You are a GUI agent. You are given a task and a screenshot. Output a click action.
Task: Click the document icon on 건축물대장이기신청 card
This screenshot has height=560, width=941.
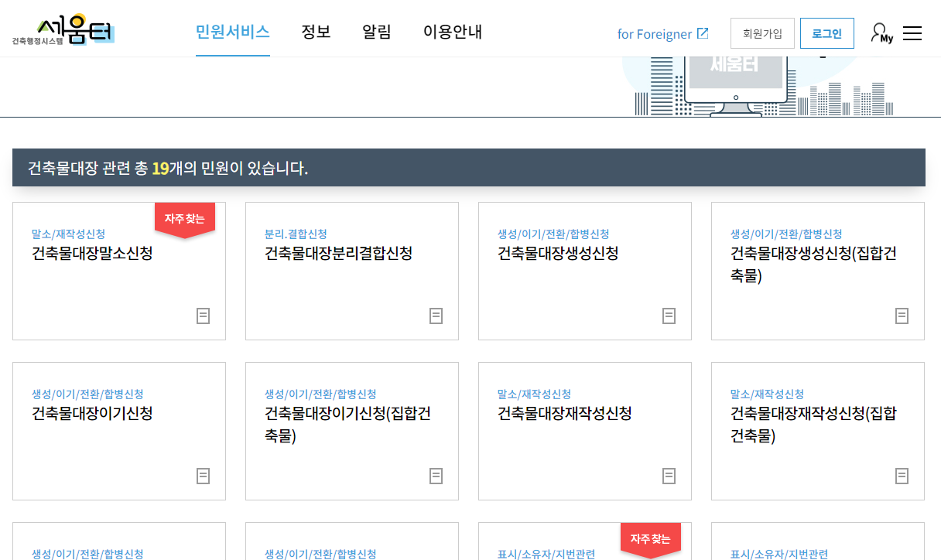[x=203, y=476]
